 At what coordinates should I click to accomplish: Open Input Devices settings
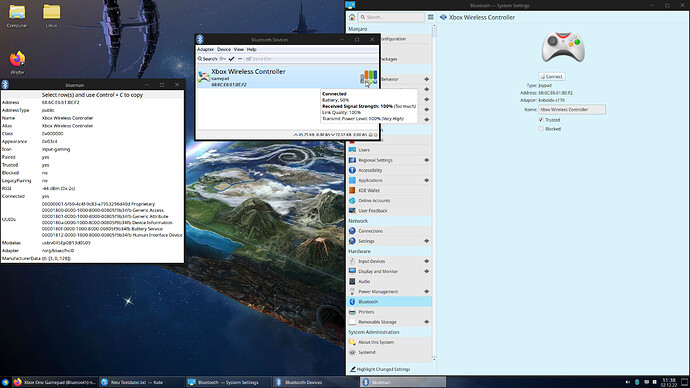tap(389, 261)
